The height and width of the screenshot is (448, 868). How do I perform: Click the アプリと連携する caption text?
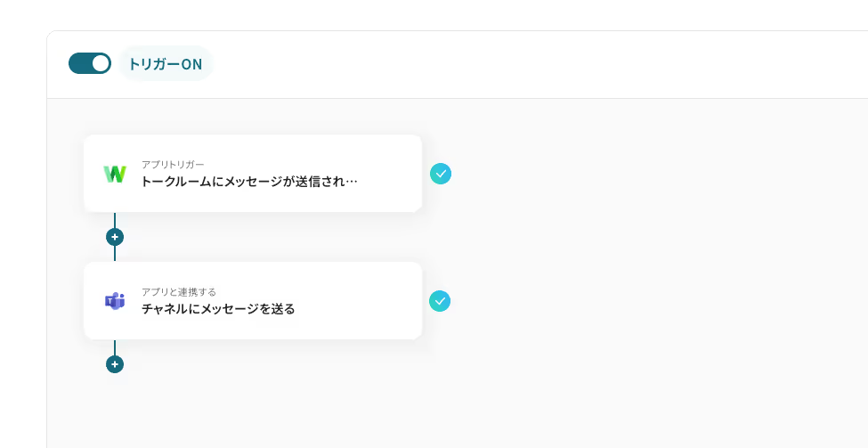click(179, 292)
